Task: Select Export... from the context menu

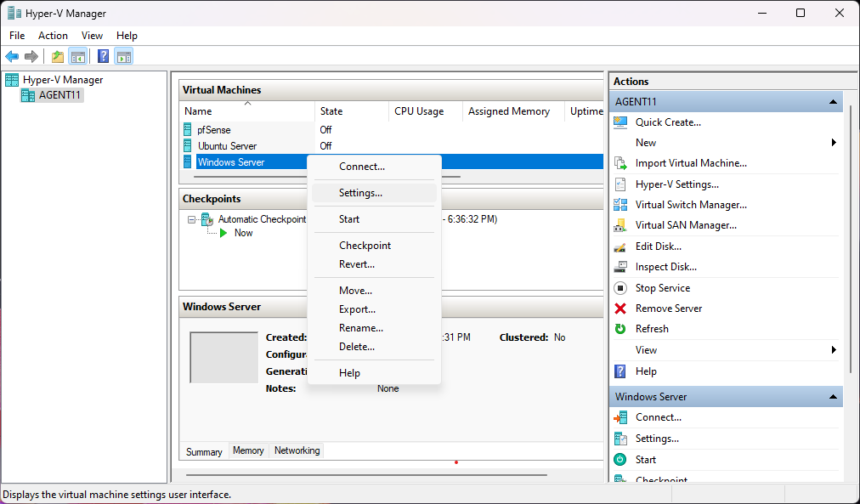Action: [357, 309]
